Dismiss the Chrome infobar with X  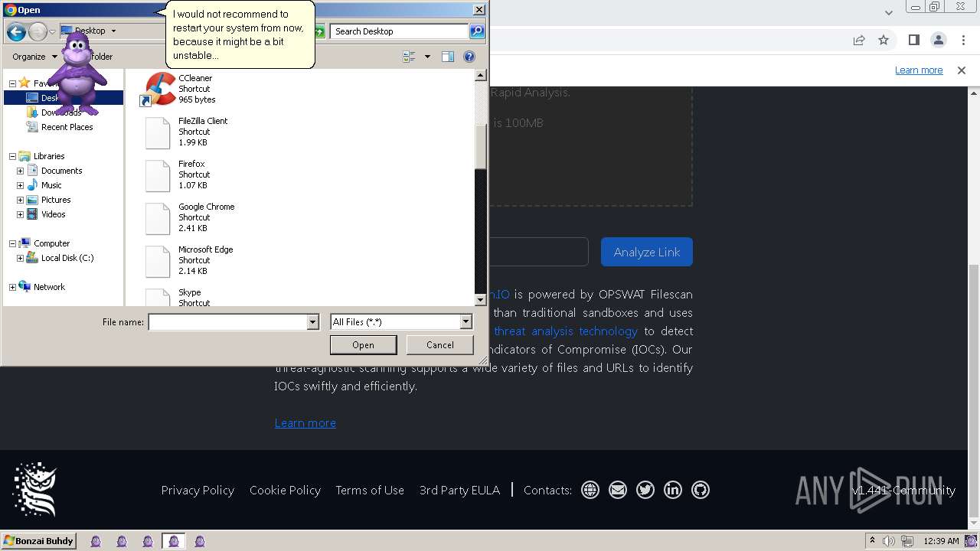[x=962, y=70]
